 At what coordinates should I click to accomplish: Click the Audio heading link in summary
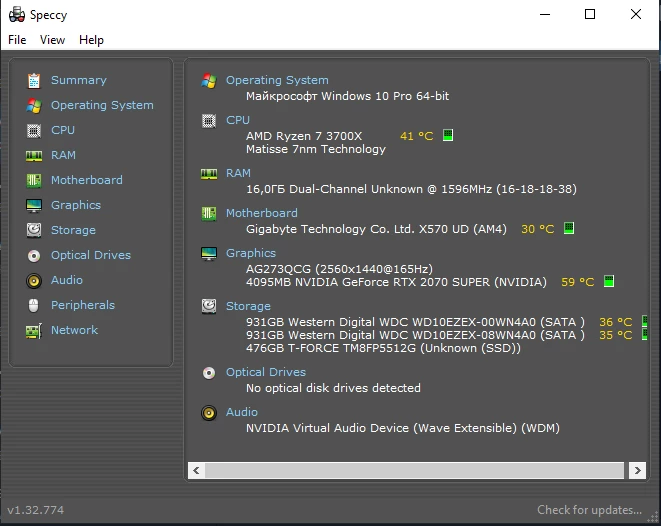(242, 412)
